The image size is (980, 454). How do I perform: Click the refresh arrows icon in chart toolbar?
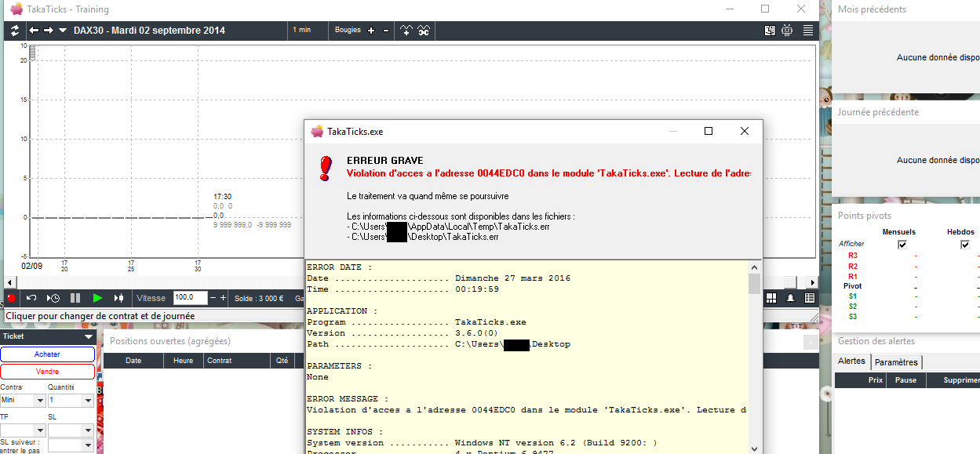[14, 31]
